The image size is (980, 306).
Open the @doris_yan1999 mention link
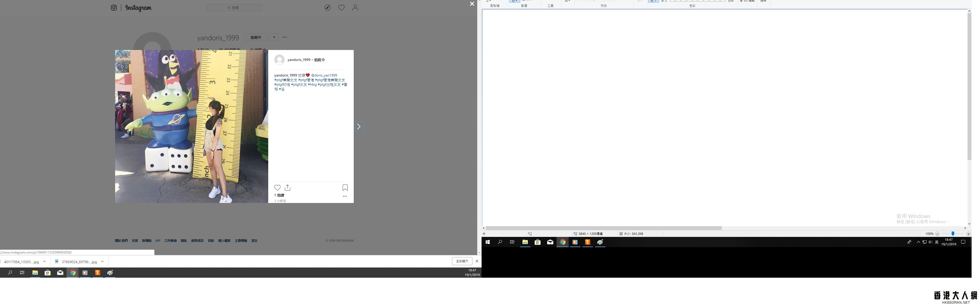click(324, 75)
